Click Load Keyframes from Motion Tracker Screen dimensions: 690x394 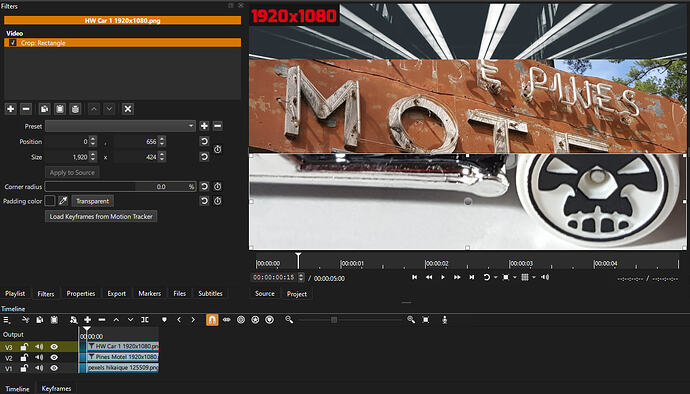(101, 216)
